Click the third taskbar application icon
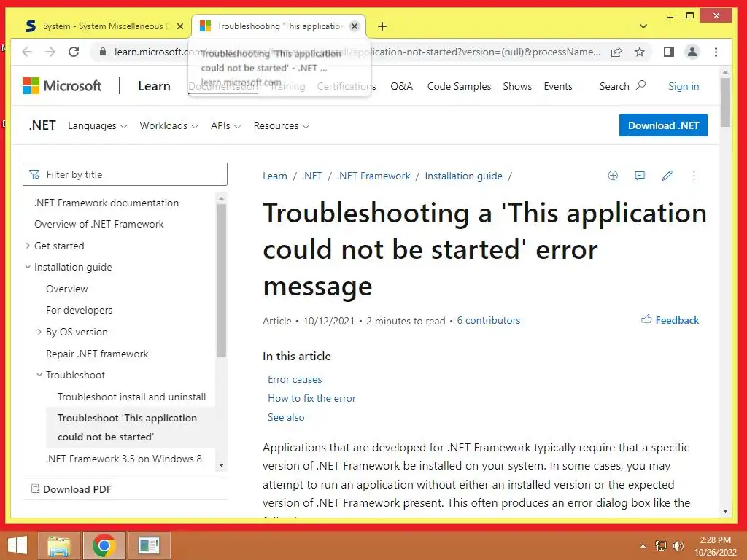This screenshot has height=560, width=747. tap(149, 545)
